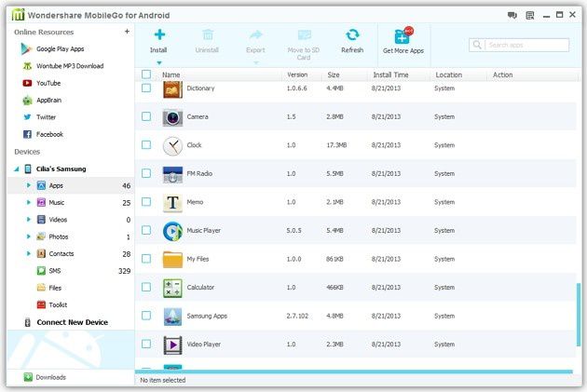Click the list menu icon in title bar
Image resolution: width=587 pixels, height=392 pixels.
tap(530, 15)
